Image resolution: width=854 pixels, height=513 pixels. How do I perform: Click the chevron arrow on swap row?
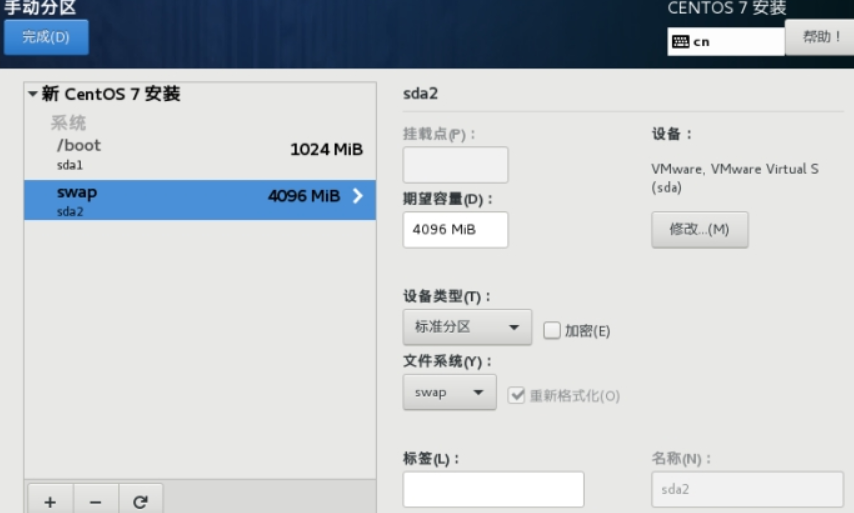pos(358,196)
